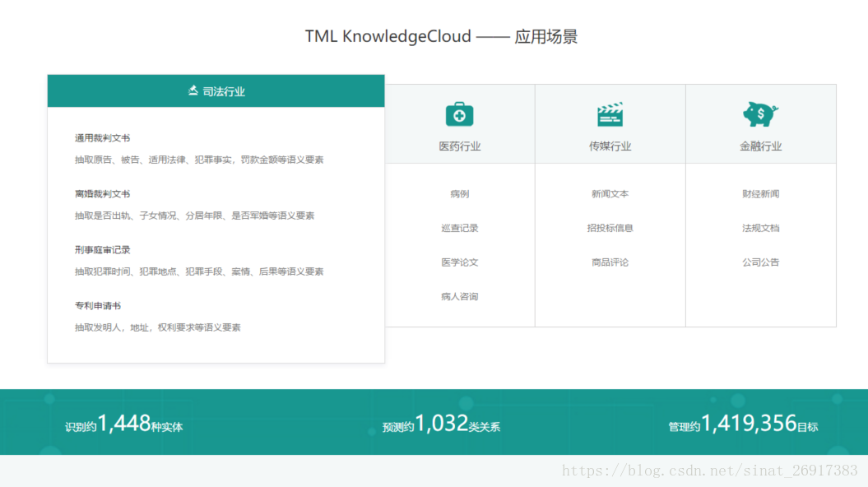Switch to the 金融行业 tab

click(760, 124)
